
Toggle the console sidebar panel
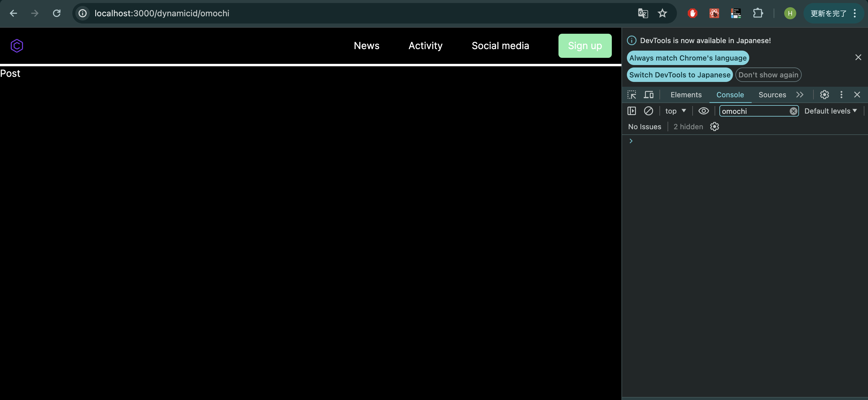coord(632,111)
